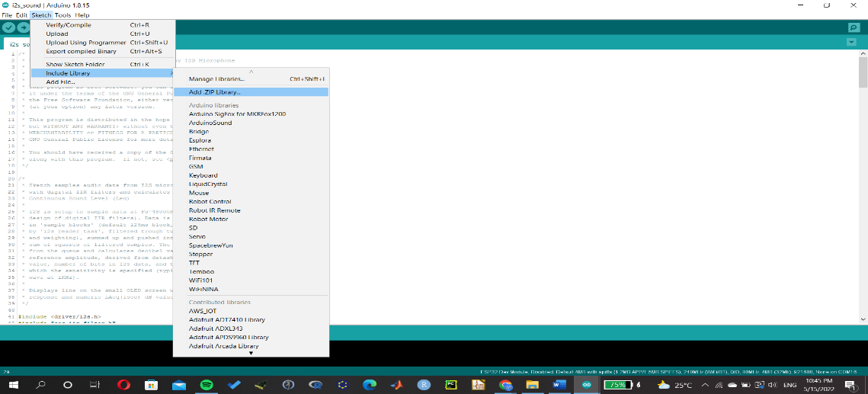Open the Windows Start menu
The height and width of the screenshot is (394, 868).
click(x=12, y=385)
